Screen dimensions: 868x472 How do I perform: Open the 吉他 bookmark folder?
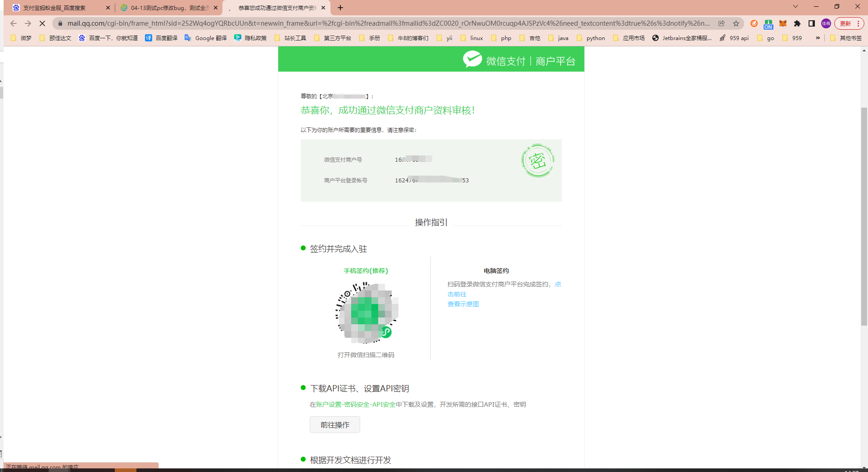(x=530, y=38)
